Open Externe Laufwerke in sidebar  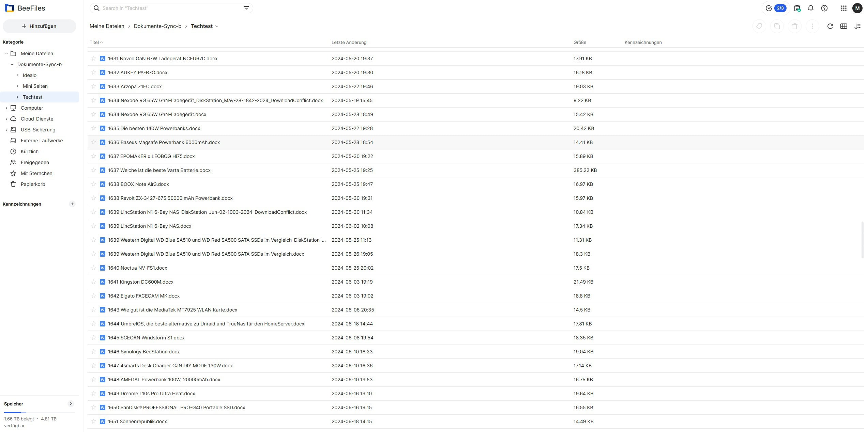40,141
